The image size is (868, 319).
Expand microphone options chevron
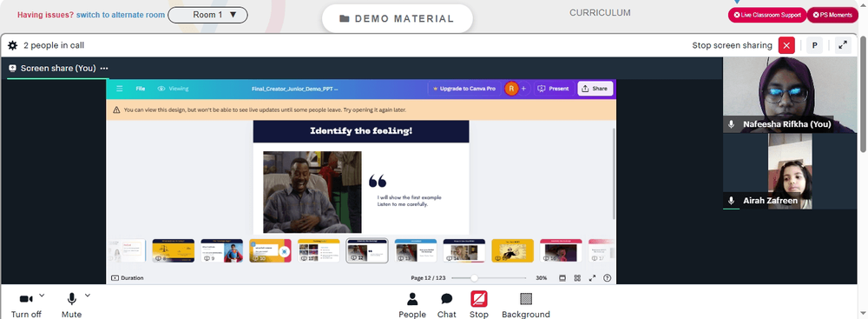[x=87, y=296]
